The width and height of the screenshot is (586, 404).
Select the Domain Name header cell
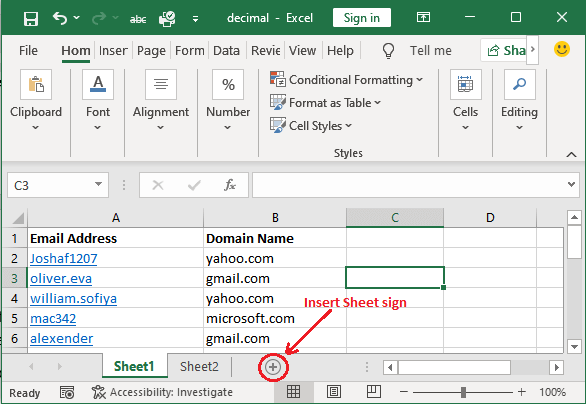pos(275,238)
